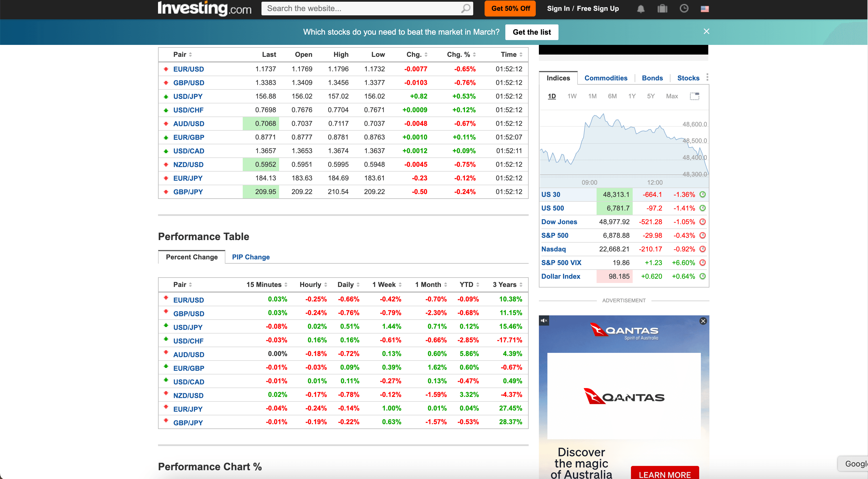Expand the index chart to fullscreen
The height and width of the screenshot is (479, 868).
pyautogui.click(x=695, y=96)
